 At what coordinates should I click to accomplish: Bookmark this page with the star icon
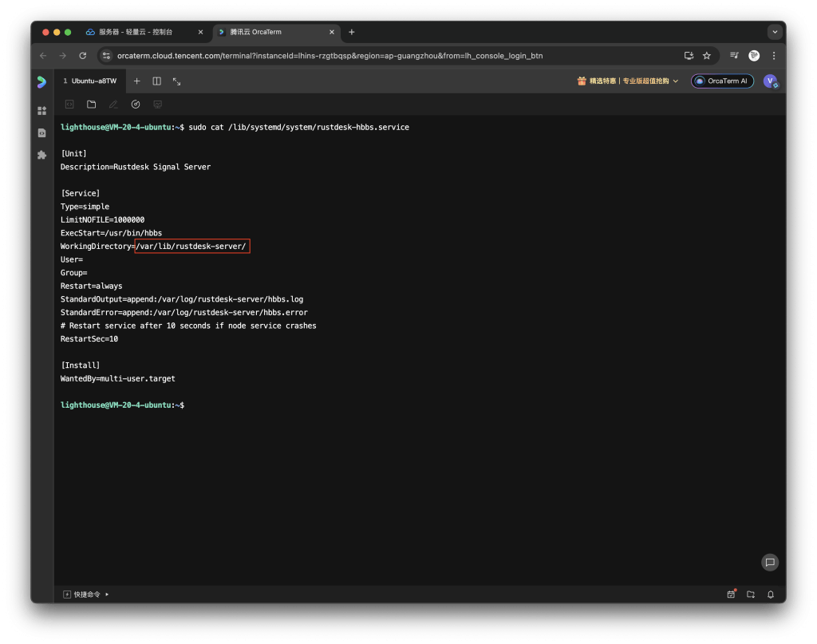(707, 56)
